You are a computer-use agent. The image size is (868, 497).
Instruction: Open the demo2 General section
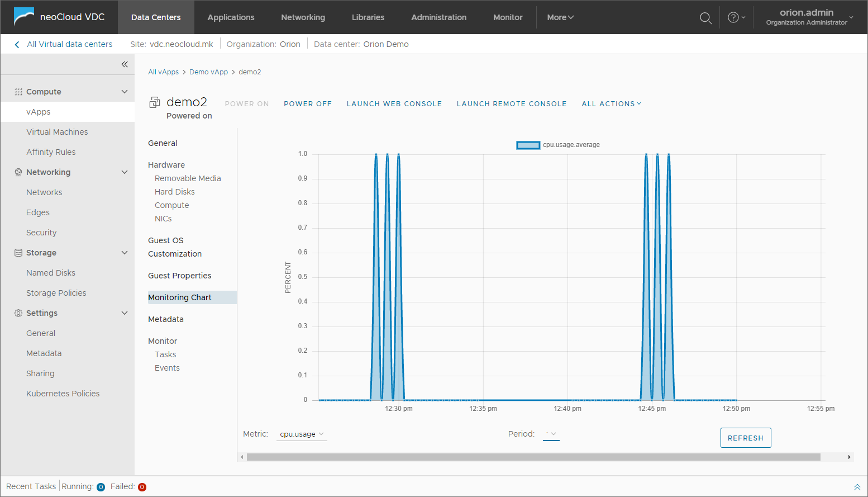click(x=163, y=143)
